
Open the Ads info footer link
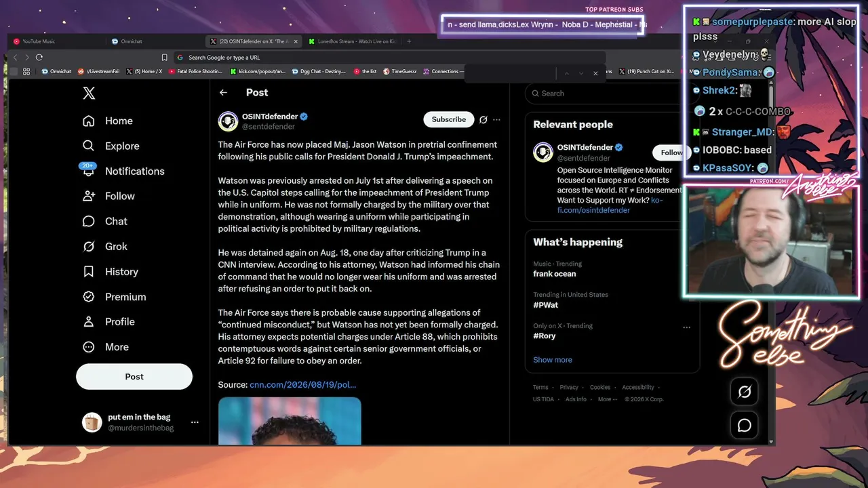pos(576,399)
